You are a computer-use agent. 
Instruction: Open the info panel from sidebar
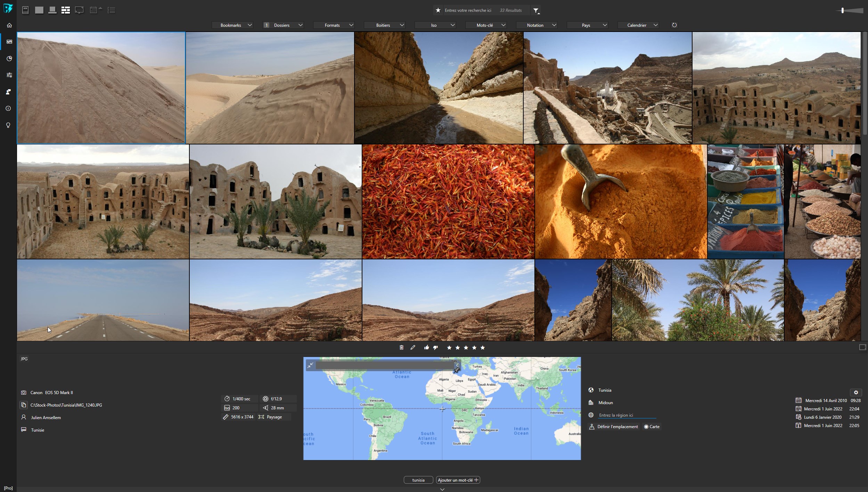[8, 108]
